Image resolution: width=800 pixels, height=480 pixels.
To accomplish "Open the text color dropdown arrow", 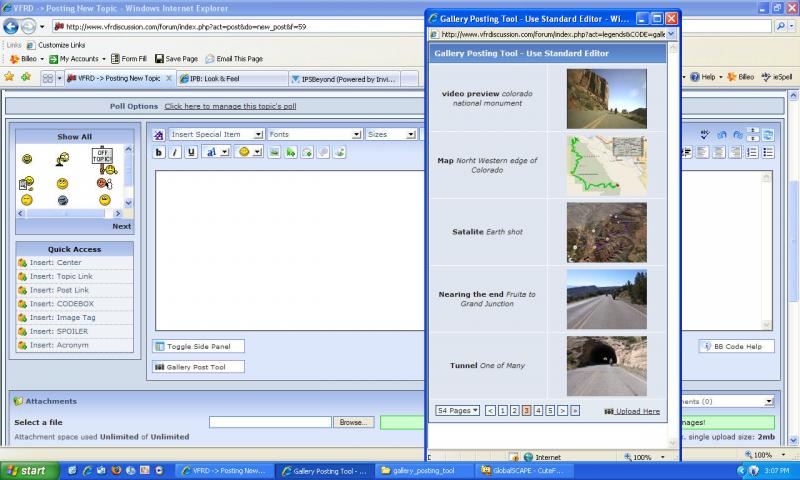I will point(224,152).
